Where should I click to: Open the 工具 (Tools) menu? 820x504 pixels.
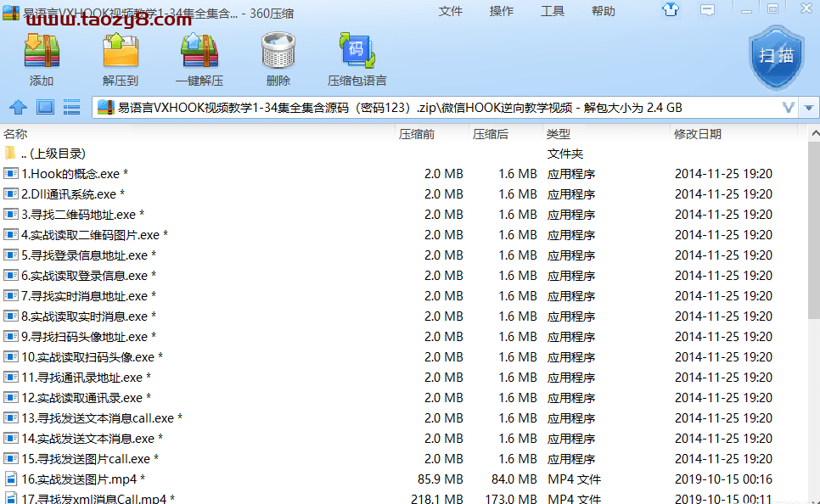click(x=552, y=11)
